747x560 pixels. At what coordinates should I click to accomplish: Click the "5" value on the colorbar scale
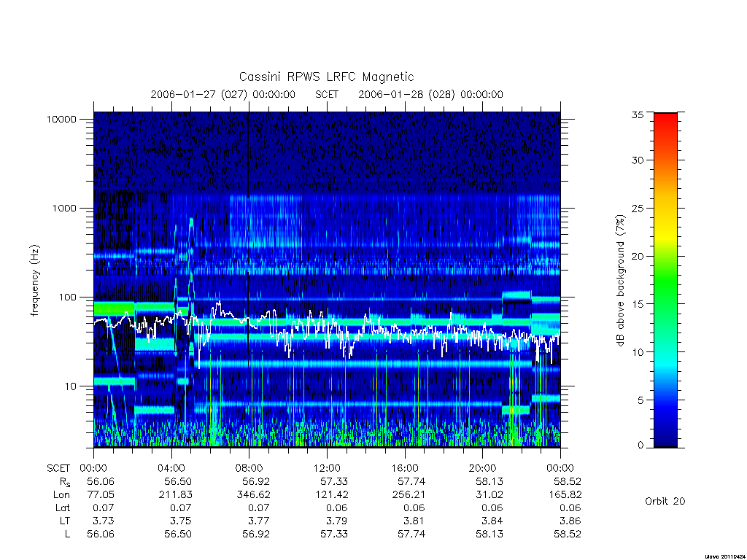[640, 400]
